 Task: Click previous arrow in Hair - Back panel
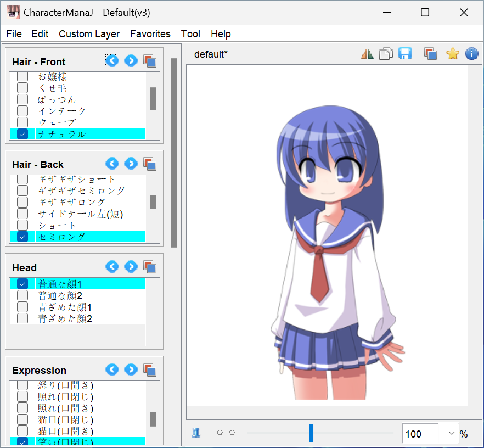coord(112,164)
